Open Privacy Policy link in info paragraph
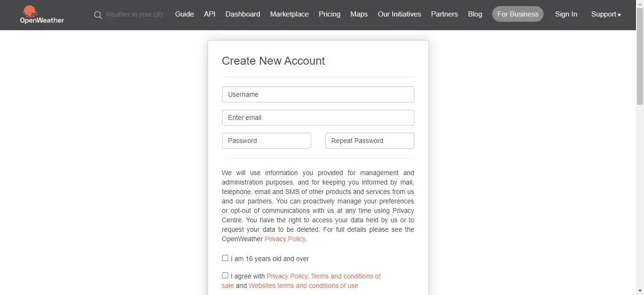 click(285, 239)
